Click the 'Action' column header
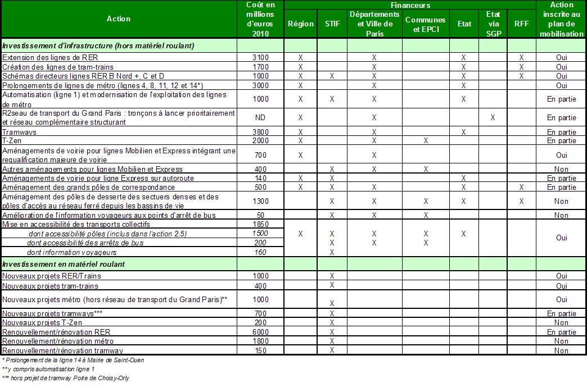The width and height of the screenshot is (587, 392). 119,19
